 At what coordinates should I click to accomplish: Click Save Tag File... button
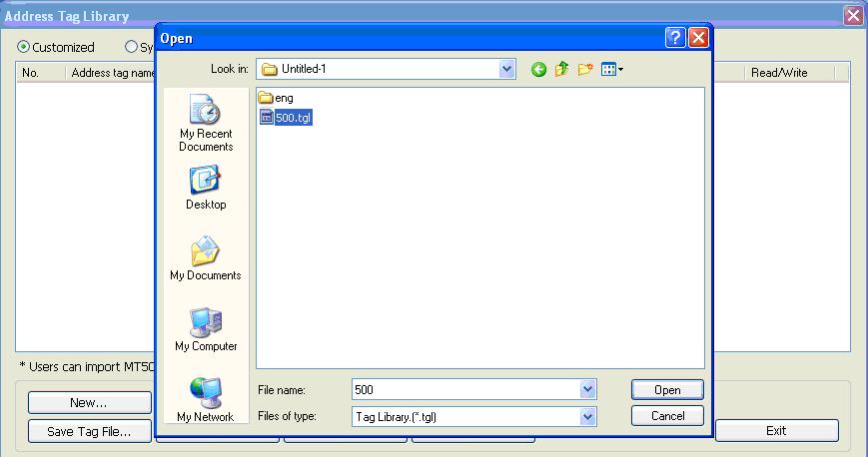click(x=89, y=431)
